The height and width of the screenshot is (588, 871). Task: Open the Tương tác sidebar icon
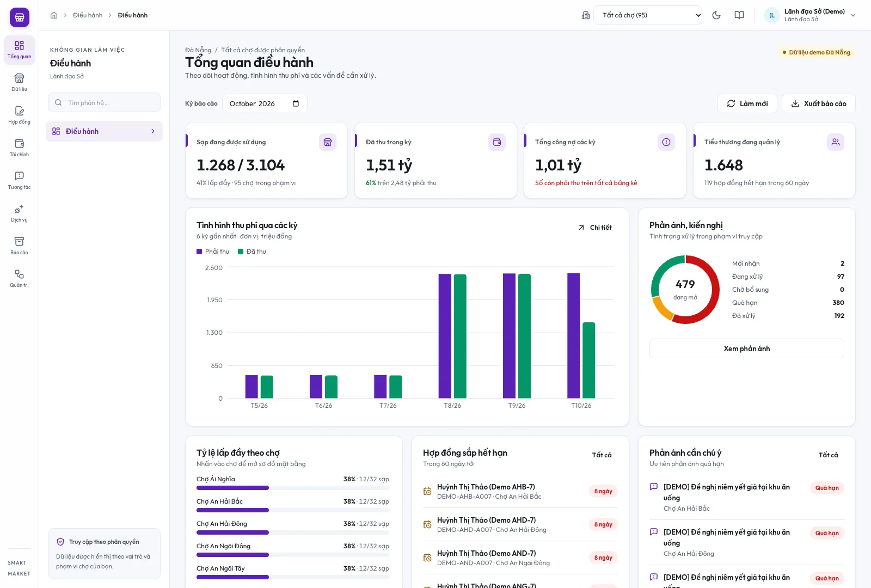coord(19,180)
